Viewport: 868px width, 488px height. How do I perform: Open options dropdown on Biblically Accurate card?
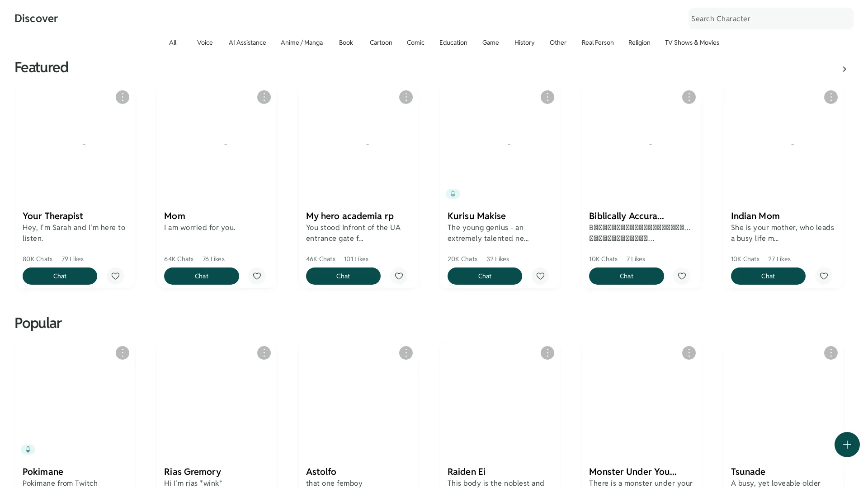coord(689,97)
